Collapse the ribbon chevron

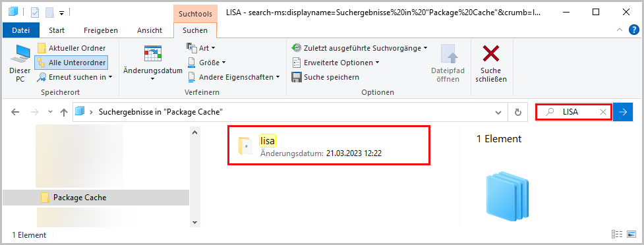click(620, 30)
